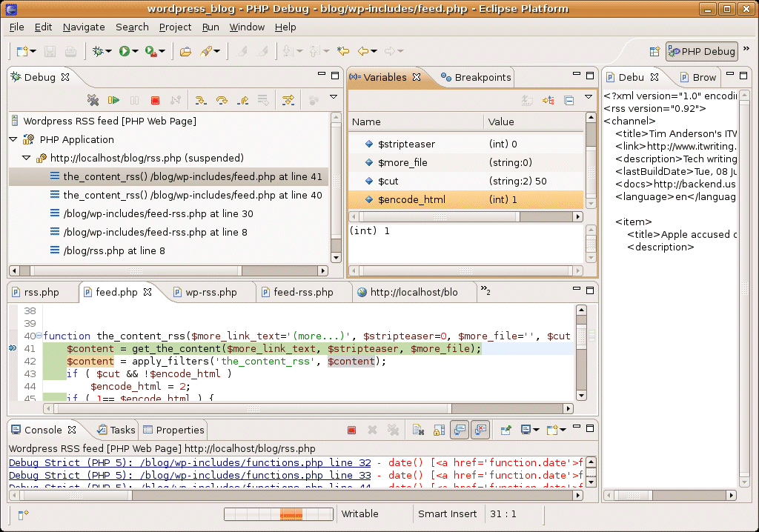Click the Step Over icon

pos(222,100)
